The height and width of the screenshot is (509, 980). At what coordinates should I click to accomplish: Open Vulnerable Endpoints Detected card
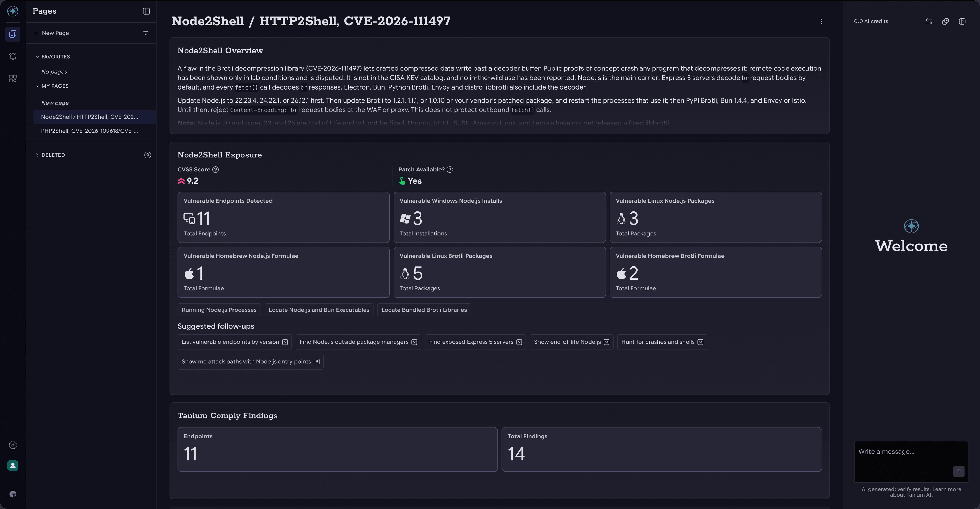284,217
